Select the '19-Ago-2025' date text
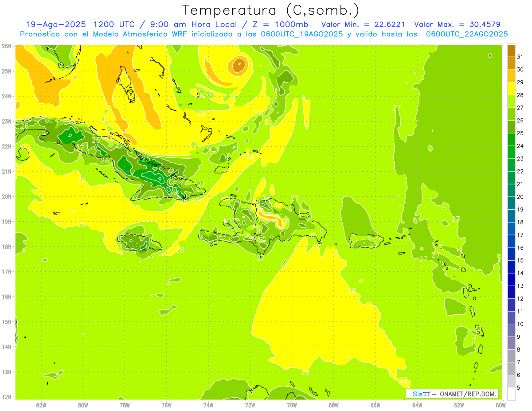 tap(56, 24)
